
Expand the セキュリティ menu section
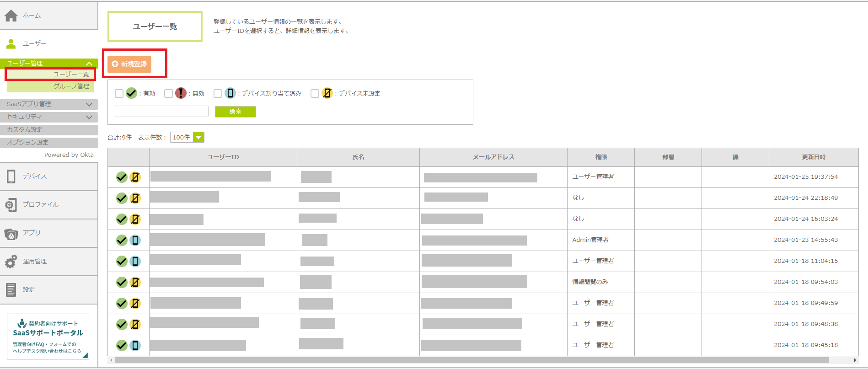tap(89, 117)
